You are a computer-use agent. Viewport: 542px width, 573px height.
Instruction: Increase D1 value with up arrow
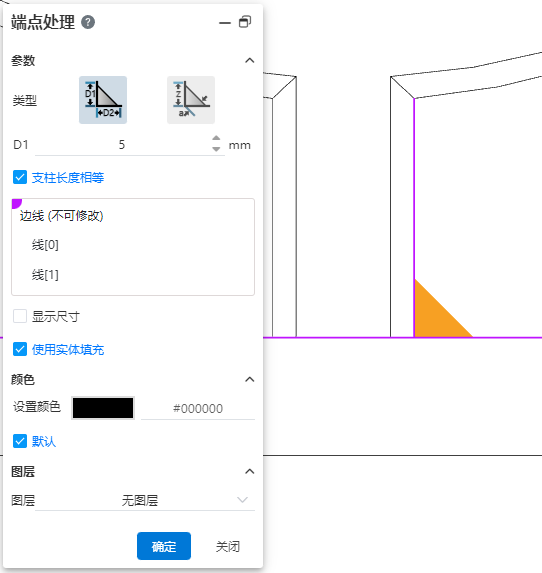pyautogui.click(x=216, y=139)
